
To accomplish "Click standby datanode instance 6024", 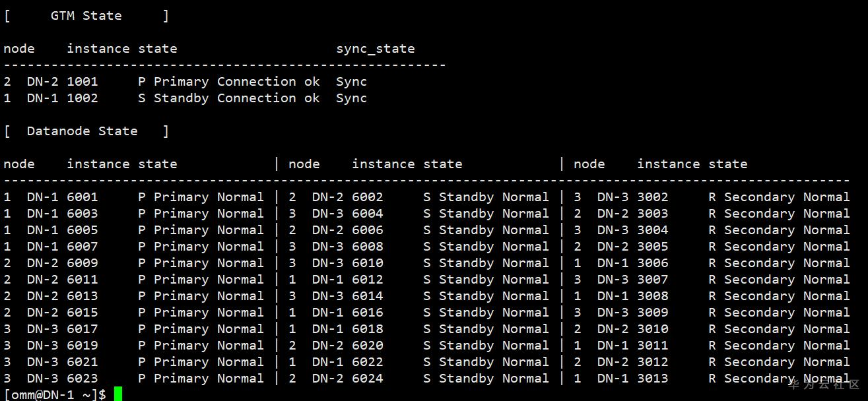I will click(x=367, y=379).
